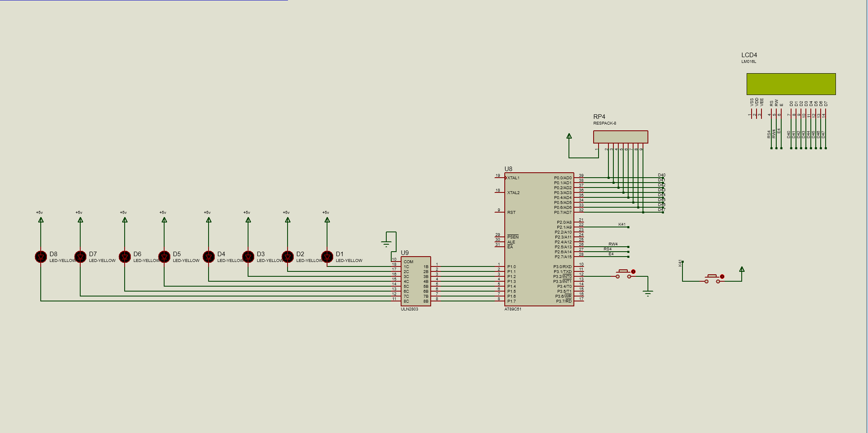
Task: Click the LCD4 reference label
Action: click(x=749, y=55)
